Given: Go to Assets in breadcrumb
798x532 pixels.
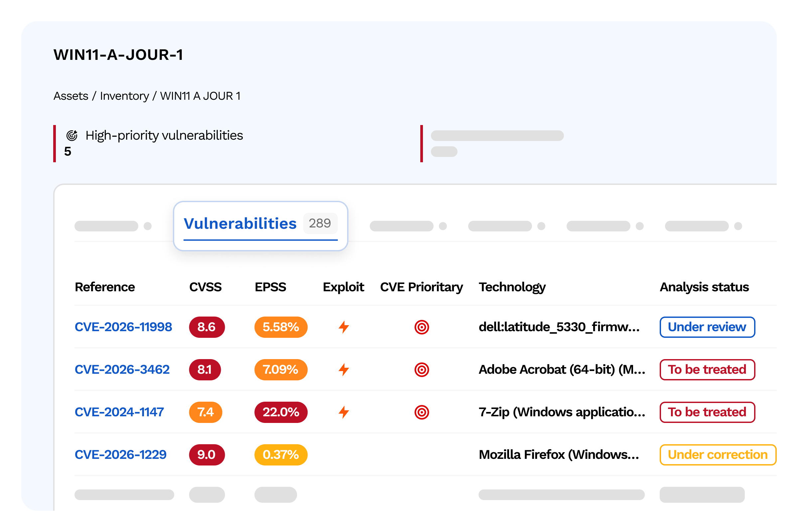Looking at the screenshot, I should (x=71, y=96).
